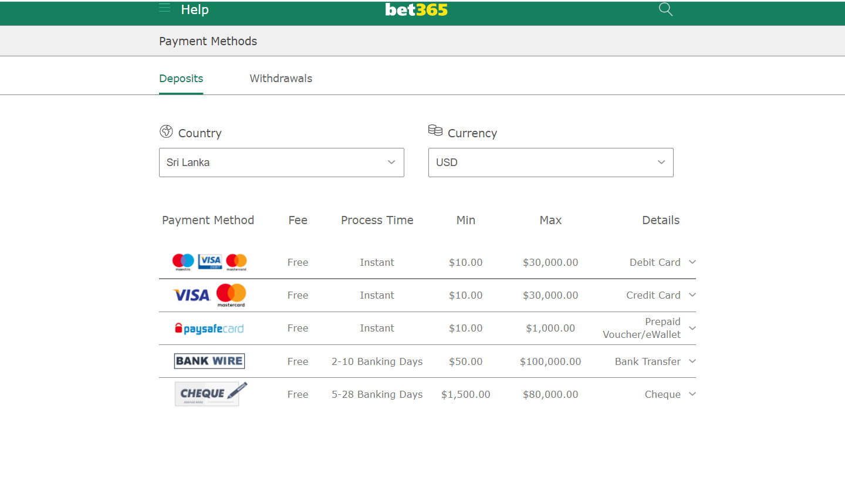Click the Fee column header
Screen dimensions: 845x504
click(298, 220)
